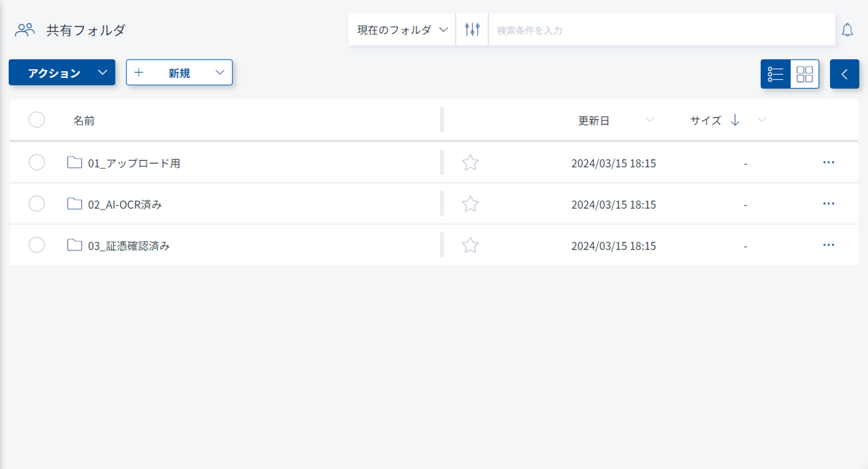Image resolution: width=868 pixels, height=469 pixels.
Task: Sort by the 更新日 column header
Action: pos(593,121)
